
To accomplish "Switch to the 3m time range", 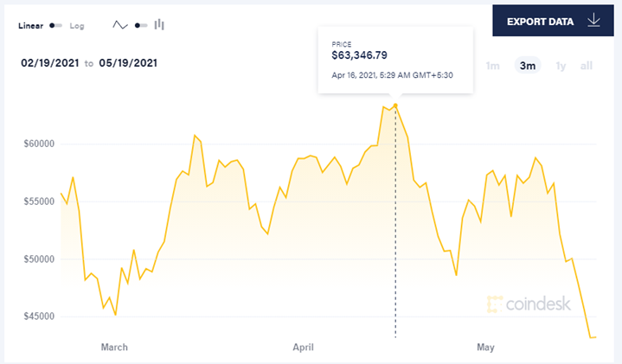I will (x=528, y=66).
